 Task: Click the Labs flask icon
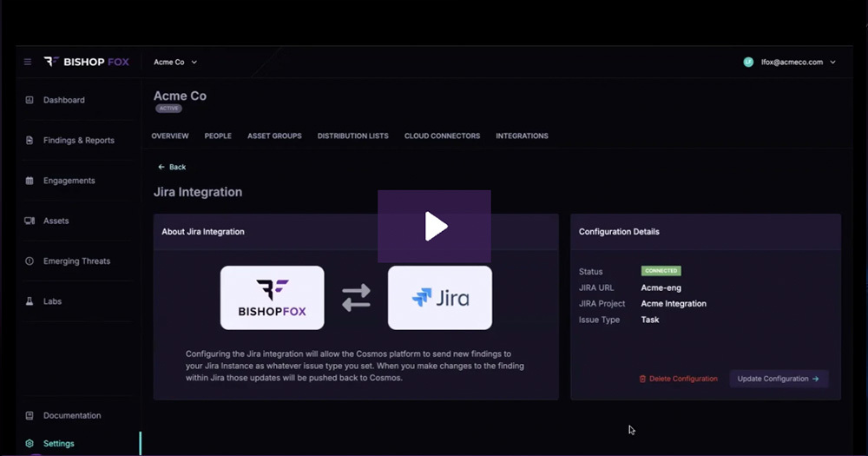coord(30,301)
